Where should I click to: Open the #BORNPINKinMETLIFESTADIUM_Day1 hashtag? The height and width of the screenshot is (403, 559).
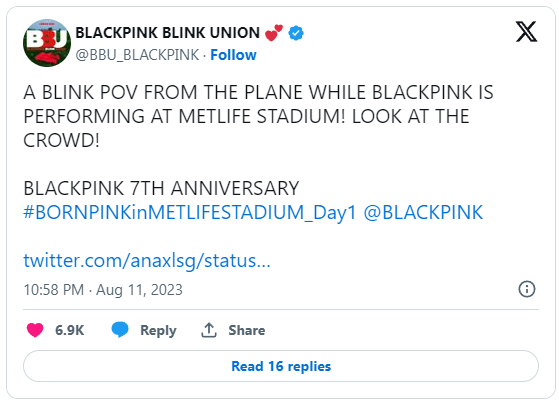click(190, 213)
